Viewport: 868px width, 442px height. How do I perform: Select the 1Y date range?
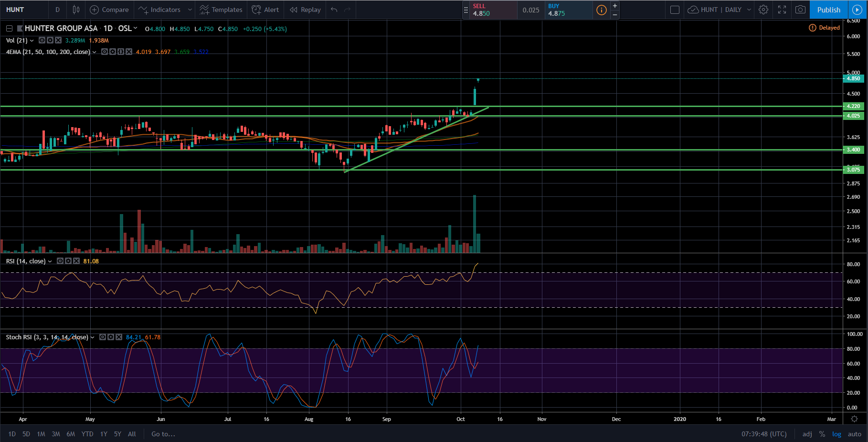(104, 434)
